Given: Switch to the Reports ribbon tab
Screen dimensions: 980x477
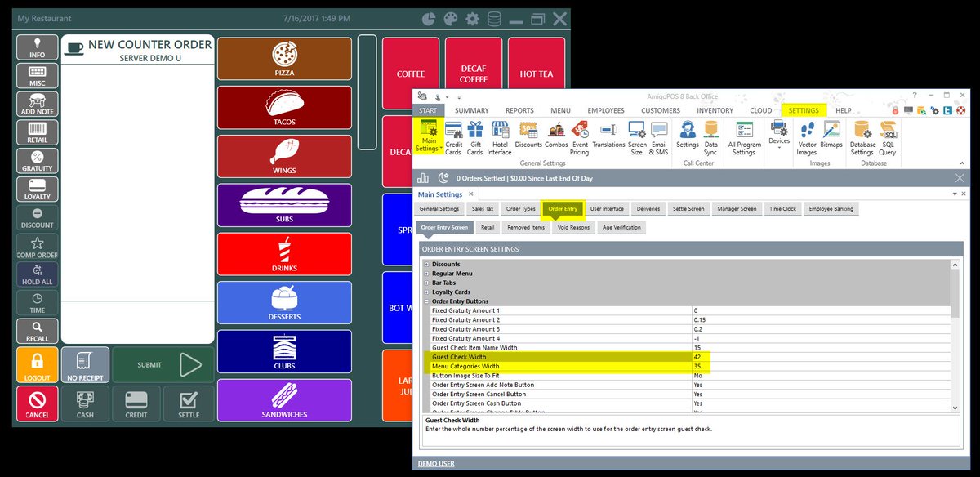Looking at the screenshot, I should (519, 110).
